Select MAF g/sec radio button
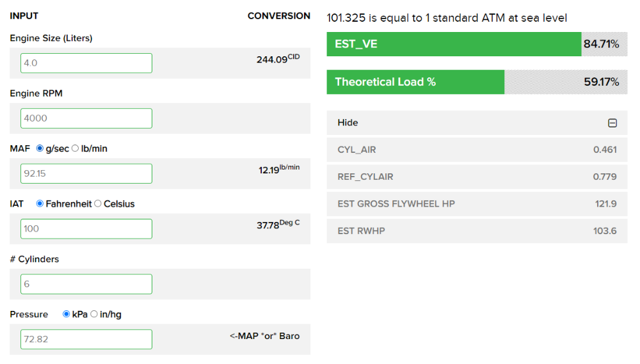 pos(40,148)
